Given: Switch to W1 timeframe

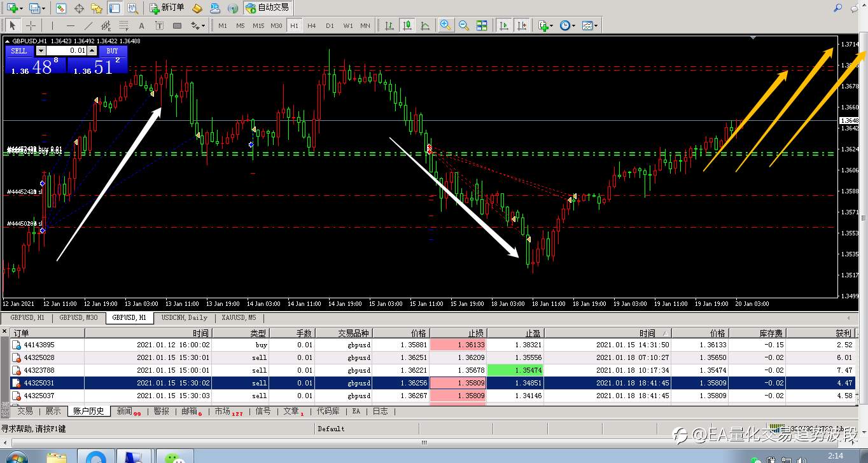Looking at the screenshot, I should tap(348, 25).
